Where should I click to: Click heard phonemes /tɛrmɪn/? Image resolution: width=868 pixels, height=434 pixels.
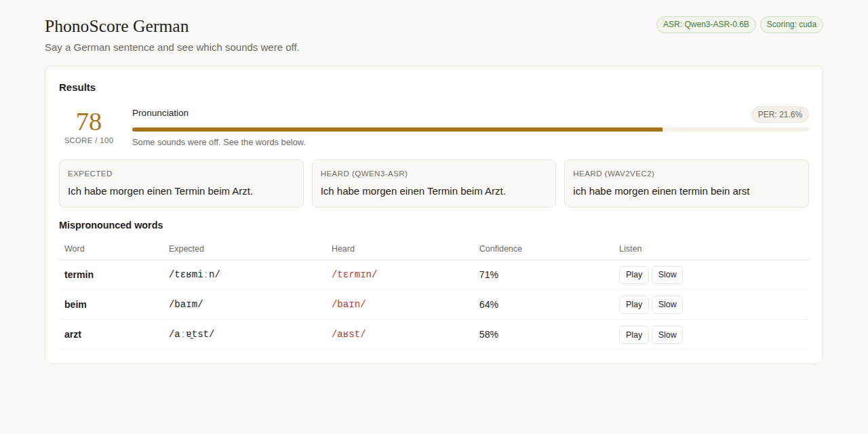[x=354, y=275]
